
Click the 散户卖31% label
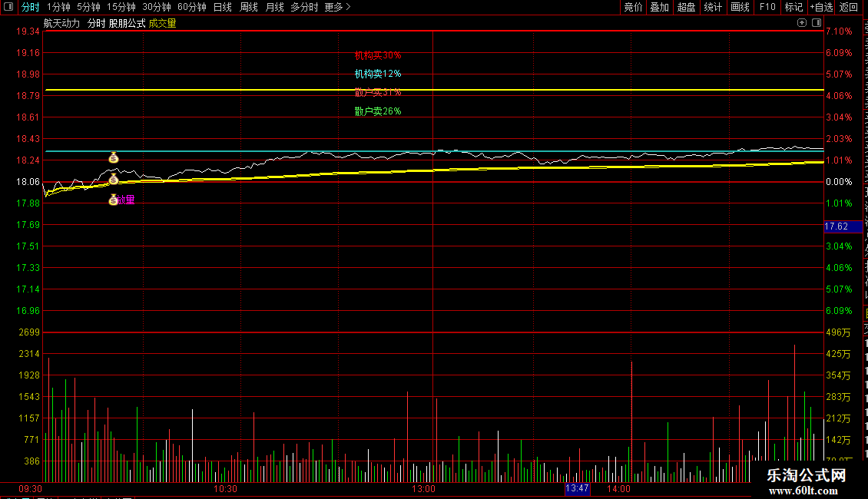coord(378,92)
